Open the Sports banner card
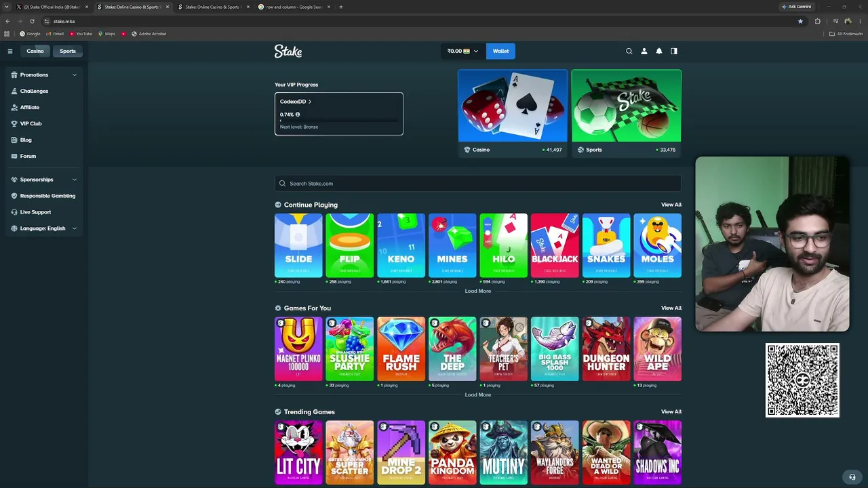This screenshot has height=488, width=868. click(x=626, y=113)
